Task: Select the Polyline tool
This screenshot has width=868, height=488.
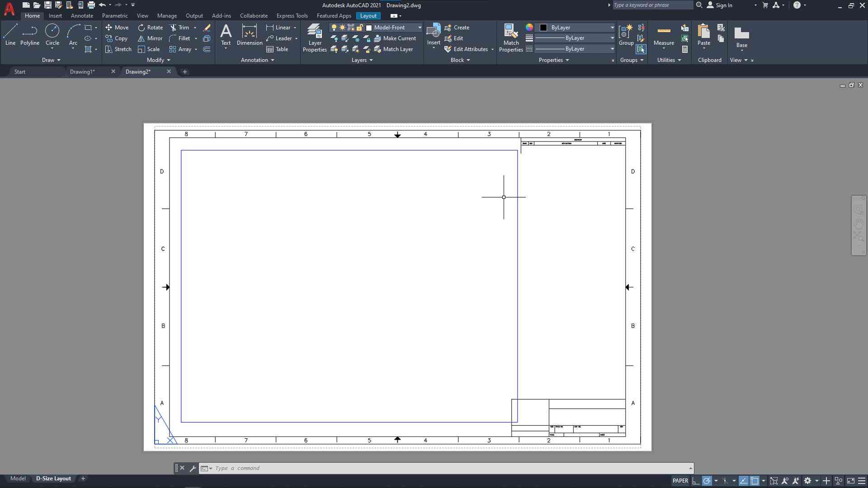Action: [x=29, y=35]
